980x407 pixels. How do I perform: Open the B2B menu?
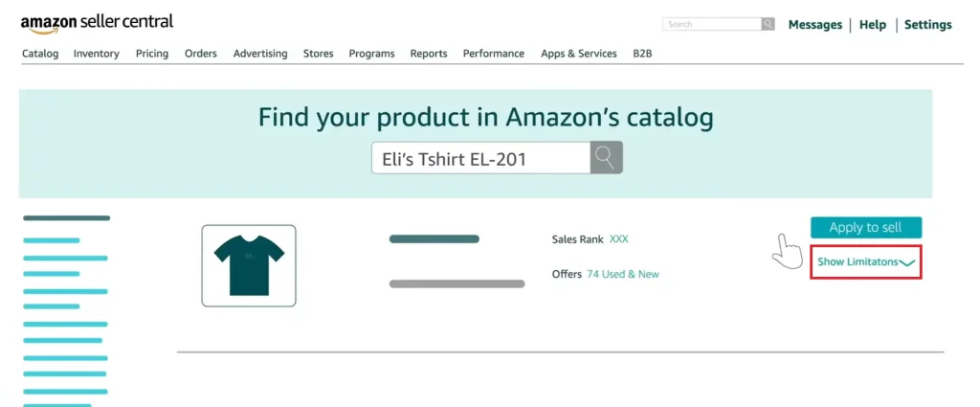coord(642,54)
